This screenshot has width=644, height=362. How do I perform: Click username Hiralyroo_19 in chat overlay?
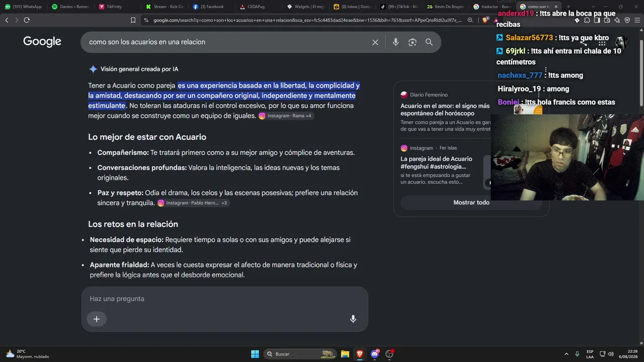tap(519, 89)
